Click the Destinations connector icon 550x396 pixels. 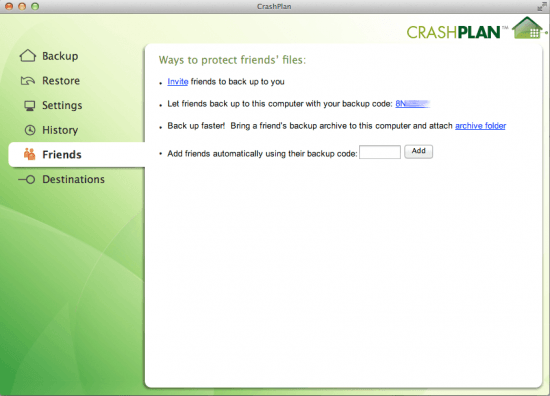pos(27,180)
